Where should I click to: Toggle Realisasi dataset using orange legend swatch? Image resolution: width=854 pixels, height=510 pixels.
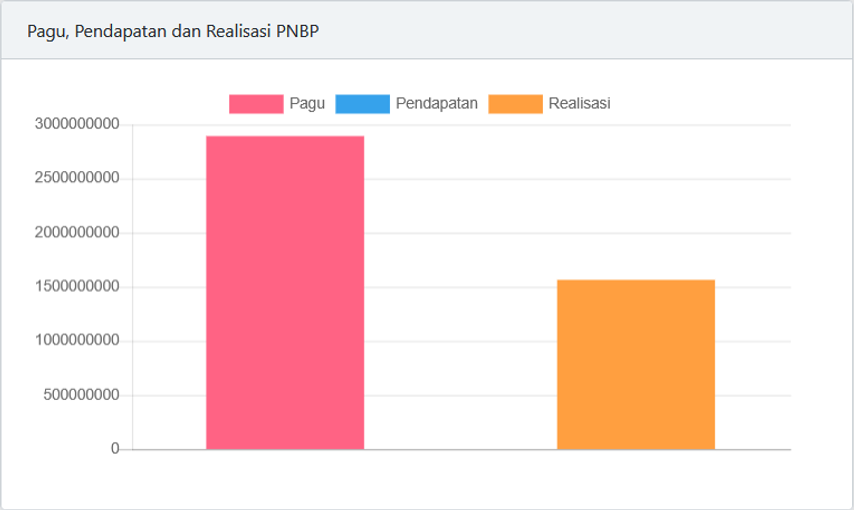515,104
